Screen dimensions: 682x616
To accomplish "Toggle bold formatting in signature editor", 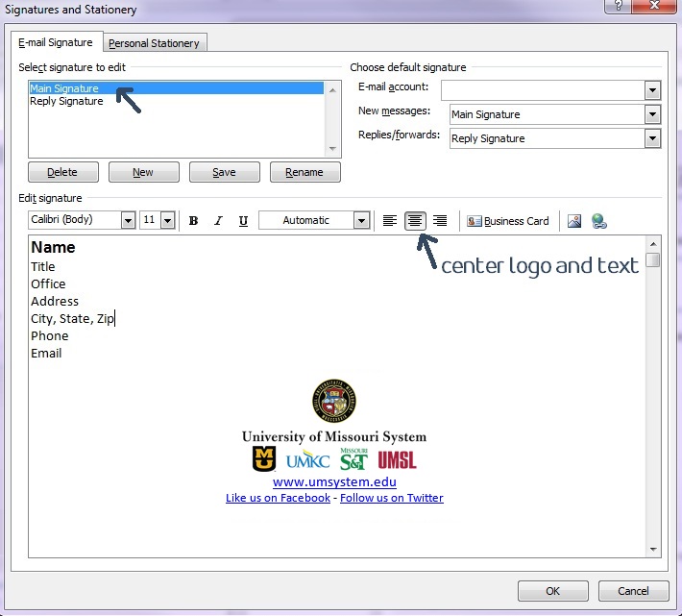I will pos(193,221).
